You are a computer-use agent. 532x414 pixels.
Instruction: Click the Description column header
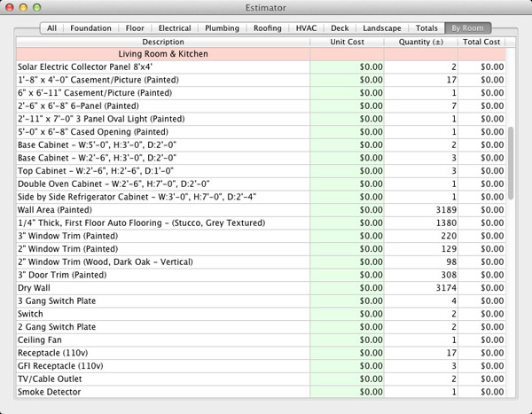(163, 42)
